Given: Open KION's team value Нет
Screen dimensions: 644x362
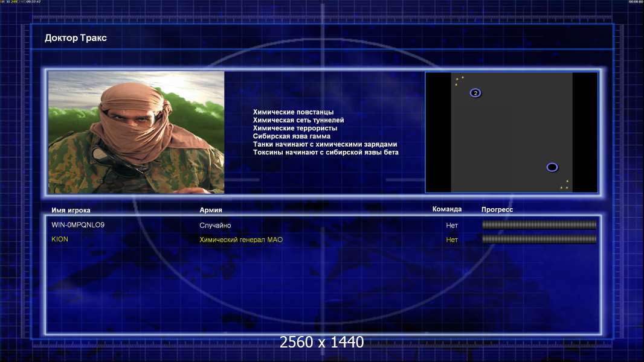Looking at the screenshot, I should point(452,240).
